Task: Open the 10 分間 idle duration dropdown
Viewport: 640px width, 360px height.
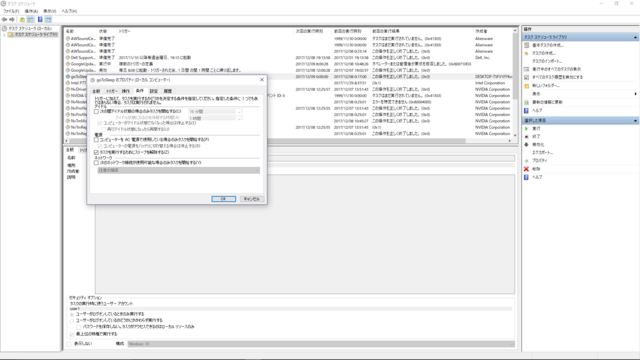Action: [x=215, y=111]
